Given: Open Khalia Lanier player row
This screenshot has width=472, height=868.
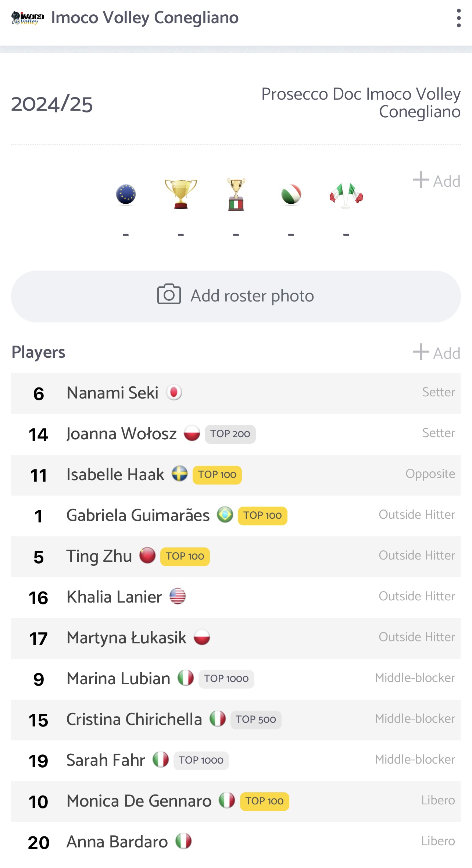Looking at the screenshot, I should (236, 597).
